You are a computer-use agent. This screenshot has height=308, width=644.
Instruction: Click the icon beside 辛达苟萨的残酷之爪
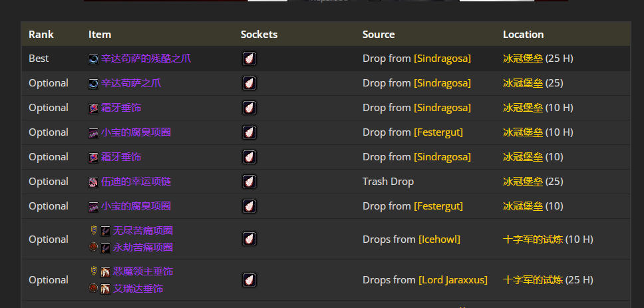click(93, 59)
